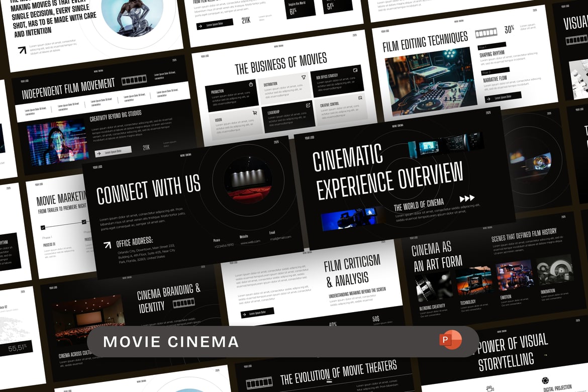Image resolution: width=588 pixels, height=392 pixels.
Task: Click the Process 01 label
Action: [49, 245]
